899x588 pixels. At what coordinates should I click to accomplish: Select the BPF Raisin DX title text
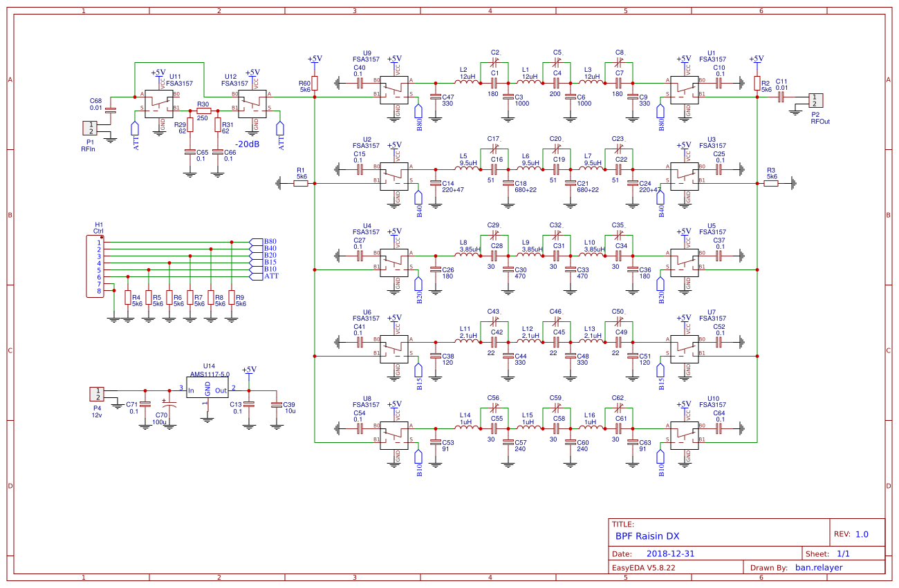point(647,535)
